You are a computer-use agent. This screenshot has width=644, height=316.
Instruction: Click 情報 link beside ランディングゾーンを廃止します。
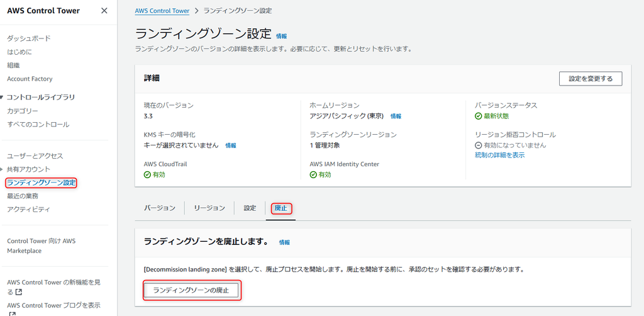tap(284, 242)
